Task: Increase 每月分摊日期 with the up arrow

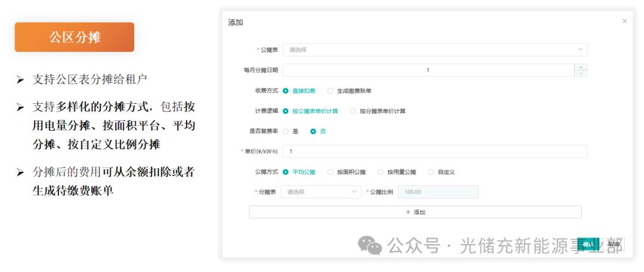Action: (x=581, y=67)
